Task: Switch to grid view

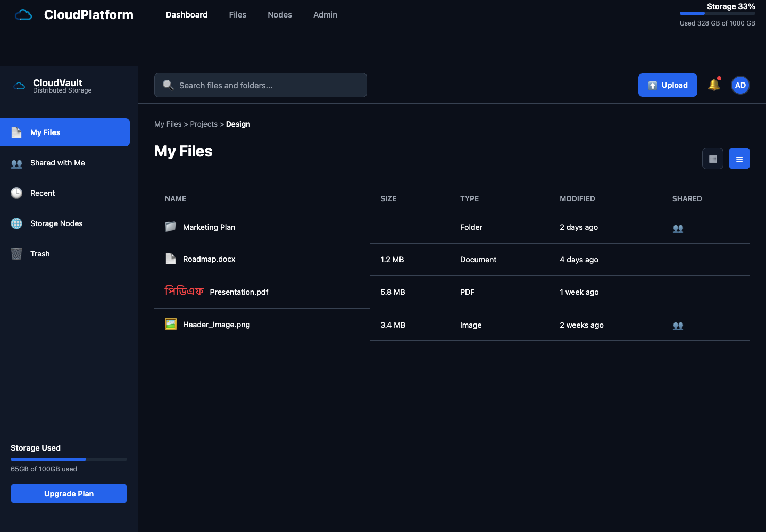Action: (x=713, y=159)
